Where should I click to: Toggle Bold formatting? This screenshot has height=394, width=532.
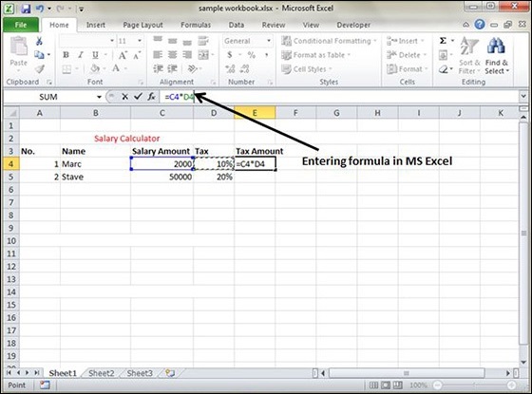[x=66, y=55]
